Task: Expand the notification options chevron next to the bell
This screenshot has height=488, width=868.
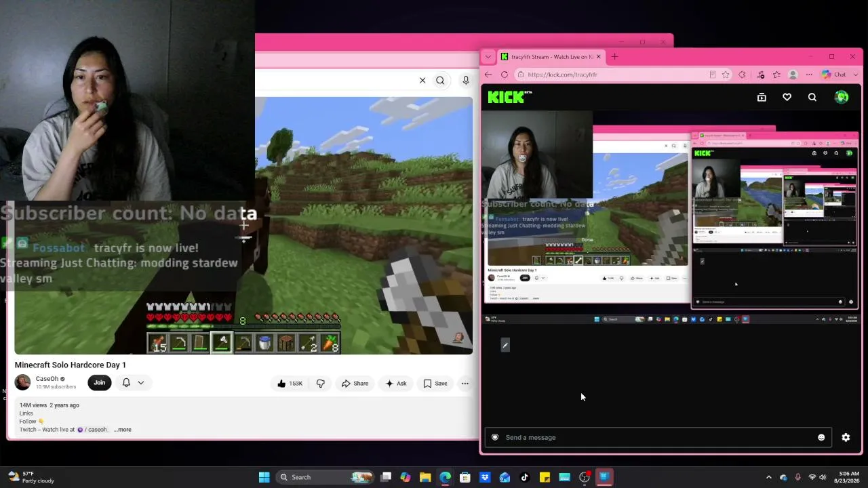Action: click(141, 383)
